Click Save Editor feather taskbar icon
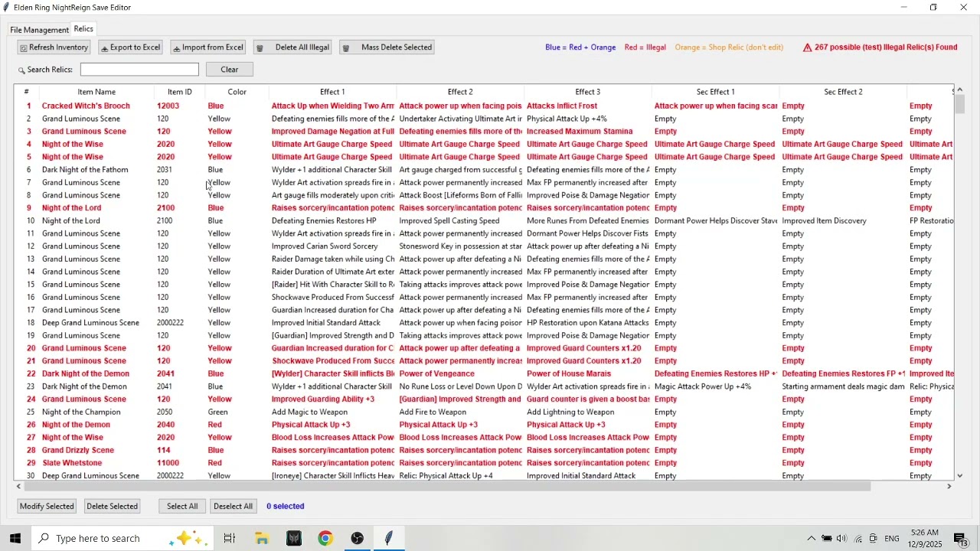The width and height of the screenshot is (980, 551). pyautogui.click(x=389, y=539)
